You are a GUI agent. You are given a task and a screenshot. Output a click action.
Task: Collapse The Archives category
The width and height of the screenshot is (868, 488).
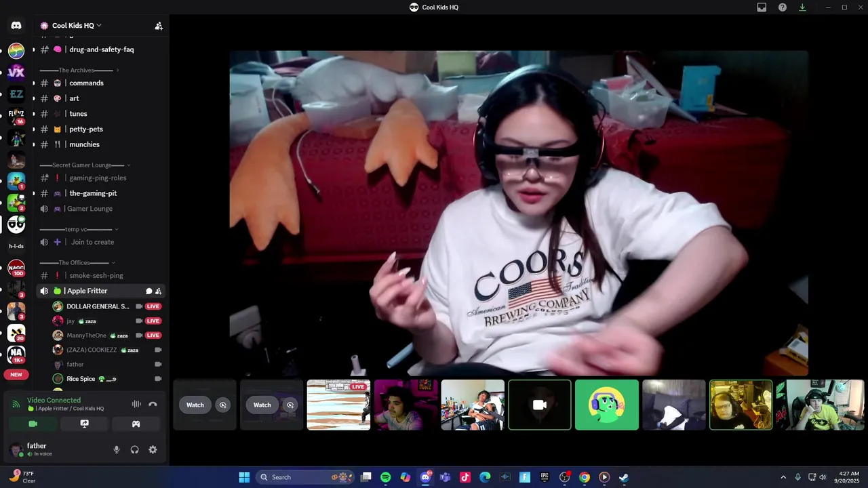[79, 70]
